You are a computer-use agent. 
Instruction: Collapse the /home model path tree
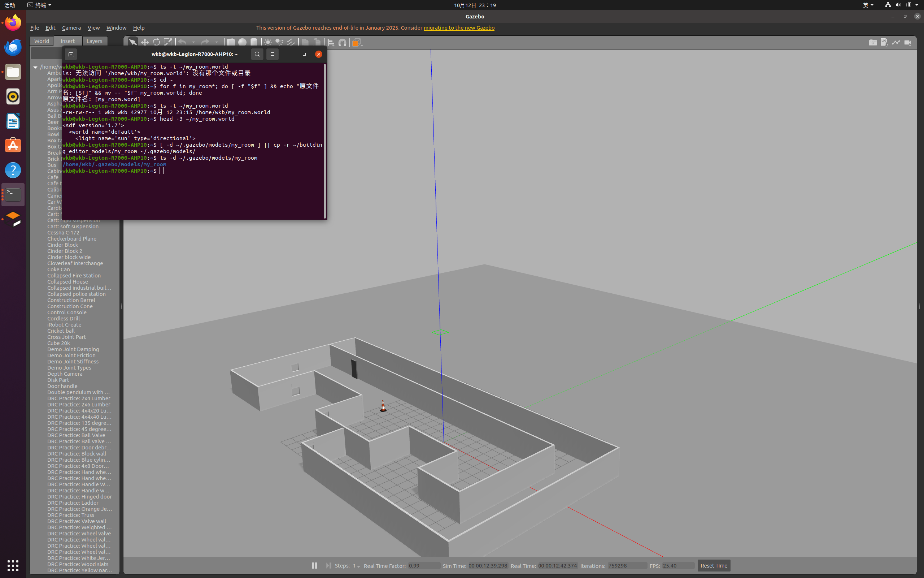pyautogui.click(x=35, y=67)
